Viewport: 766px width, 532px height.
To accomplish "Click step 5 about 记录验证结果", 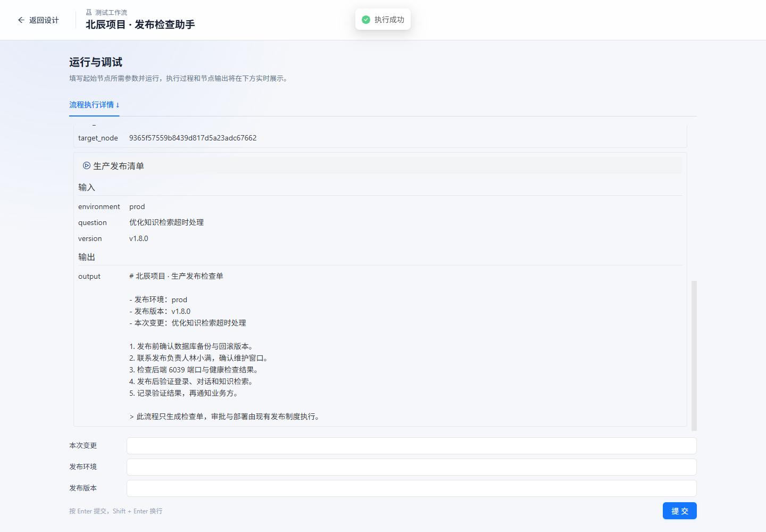I will point(184,393).
